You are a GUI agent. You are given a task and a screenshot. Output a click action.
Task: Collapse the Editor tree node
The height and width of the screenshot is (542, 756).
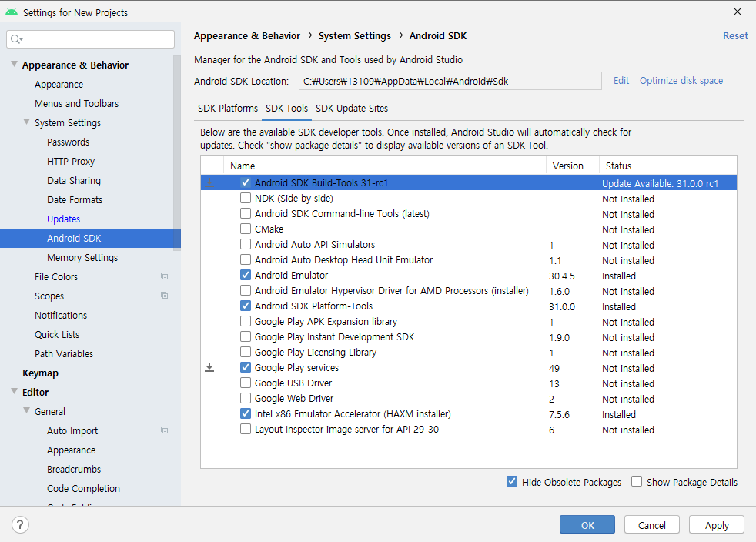click(x=14, y=392)
